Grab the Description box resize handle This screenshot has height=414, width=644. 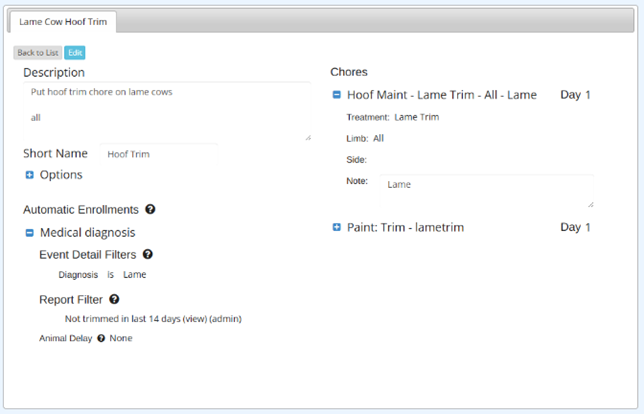pyautogui.click(x=308, y=138)
